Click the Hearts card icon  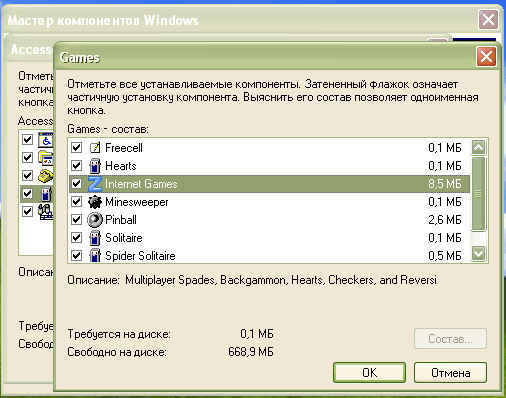click(x=95, y=166)
